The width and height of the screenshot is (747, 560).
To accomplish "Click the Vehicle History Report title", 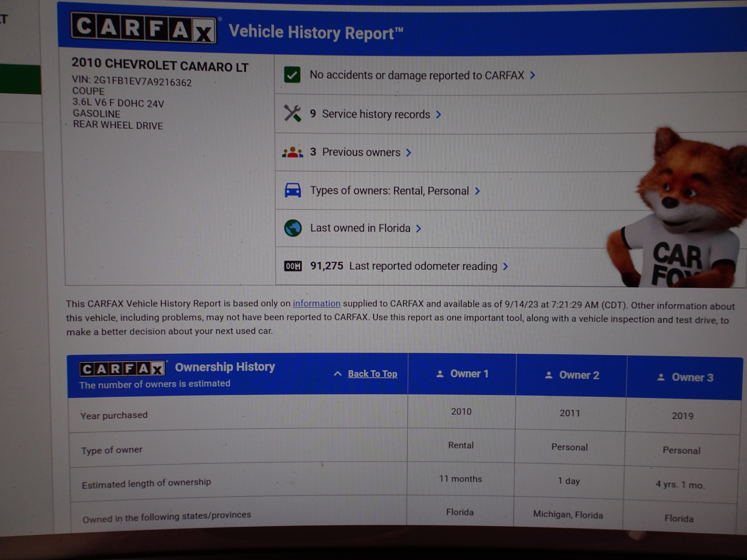I will click(316, 32).
